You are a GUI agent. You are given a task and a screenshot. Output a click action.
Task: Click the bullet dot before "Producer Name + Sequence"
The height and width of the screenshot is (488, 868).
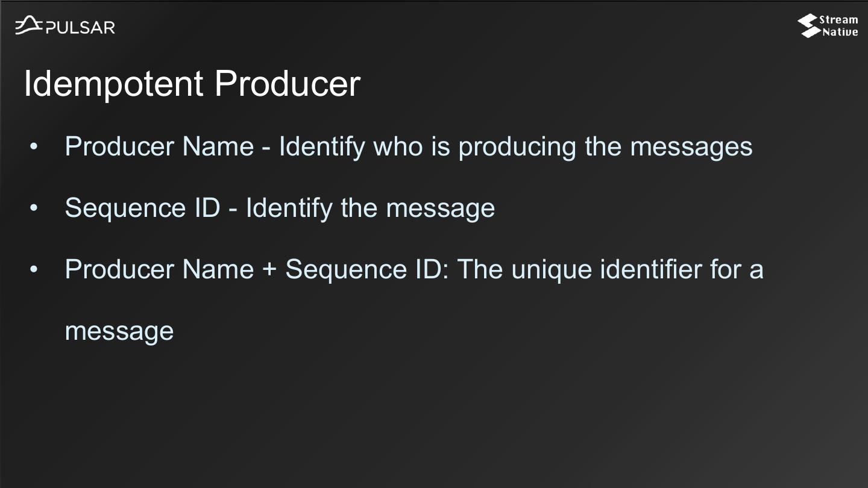(x=34, y=269)
